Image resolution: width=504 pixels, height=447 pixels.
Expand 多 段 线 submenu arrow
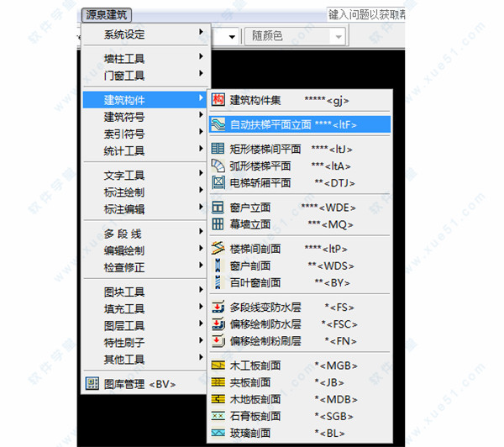201,231
